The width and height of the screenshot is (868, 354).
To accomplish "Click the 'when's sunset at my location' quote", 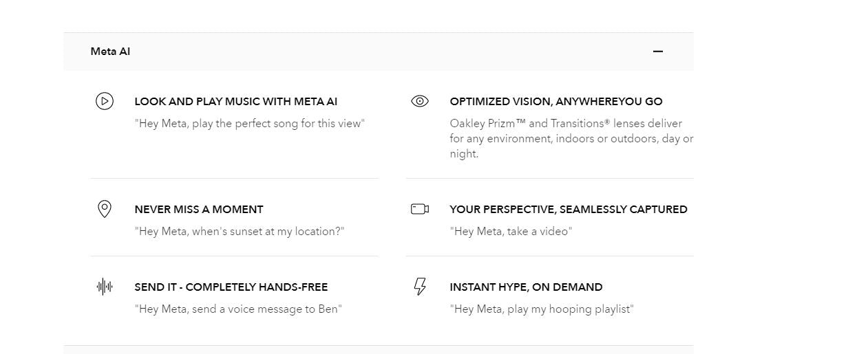I will [x=240, y=232].
